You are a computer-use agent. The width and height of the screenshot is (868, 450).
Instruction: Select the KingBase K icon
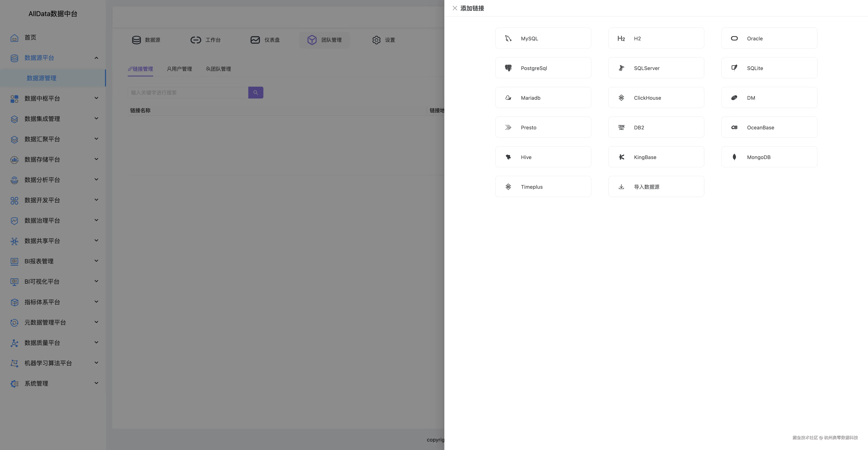[x=621, y=157]
